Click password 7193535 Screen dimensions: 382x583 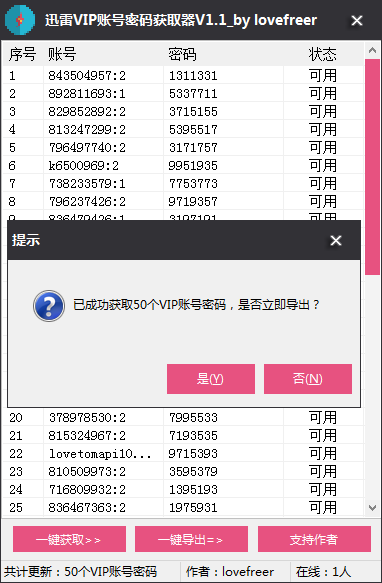coord(193,435)
